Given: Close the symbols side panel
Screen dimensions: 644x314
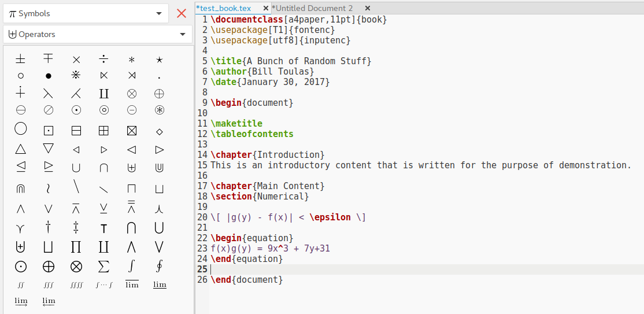Looking at the screenshot, I should click(x=182, y=13).
